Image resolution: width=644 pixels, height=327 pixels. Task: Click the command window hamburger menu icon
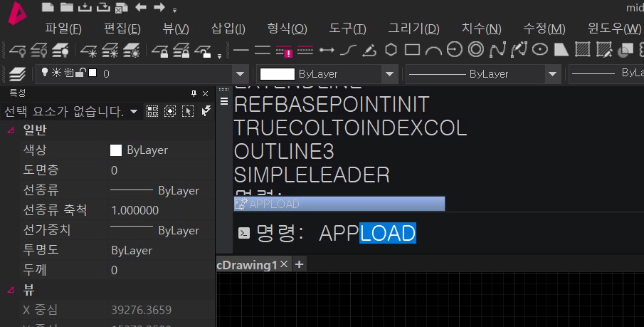click(224, 101)
